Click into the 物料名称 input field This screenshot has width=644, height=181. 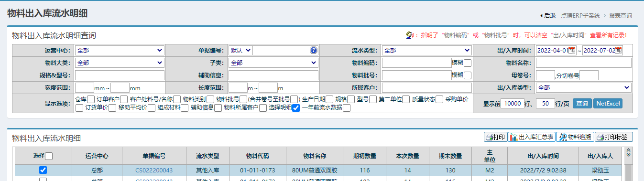click(x=583, y=63)
